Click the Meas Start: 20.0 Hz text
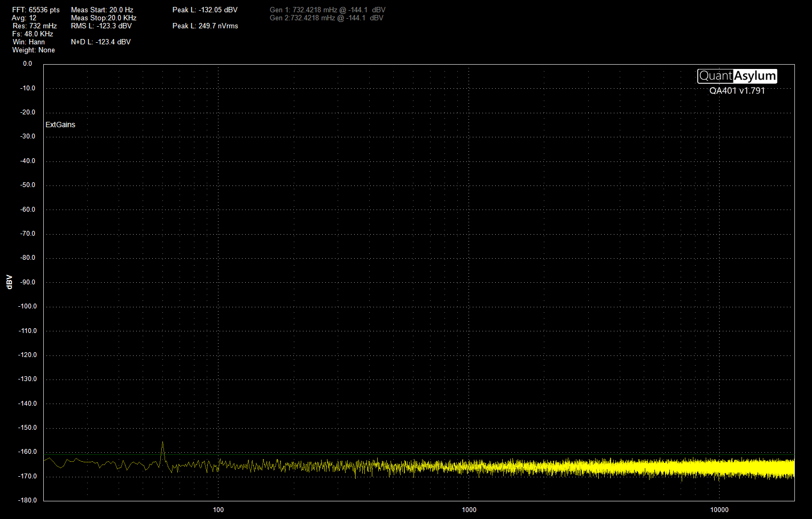 point(102,10)
